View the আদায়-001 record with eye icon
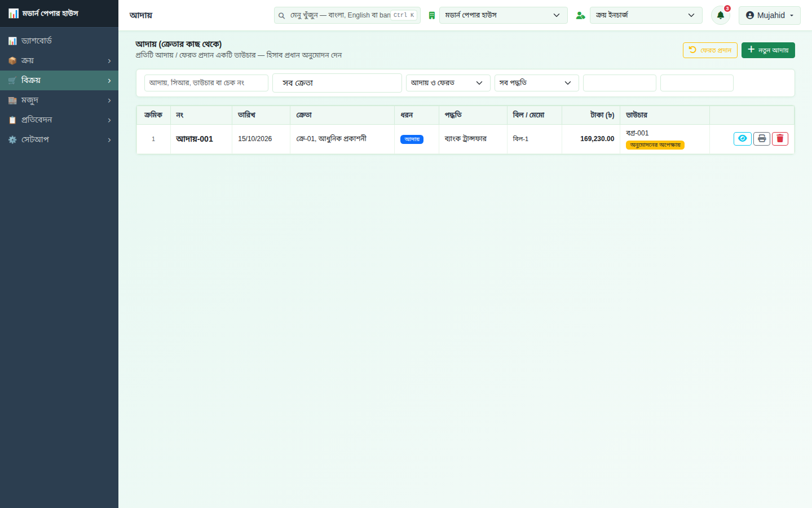812x508 pixels. (x=743, y=138)
